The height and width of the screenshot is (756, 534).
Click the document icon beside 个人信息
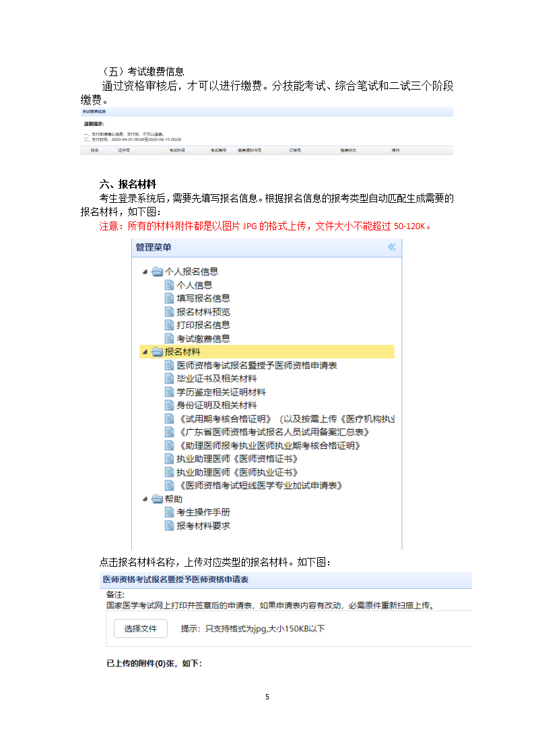point(170,285)
